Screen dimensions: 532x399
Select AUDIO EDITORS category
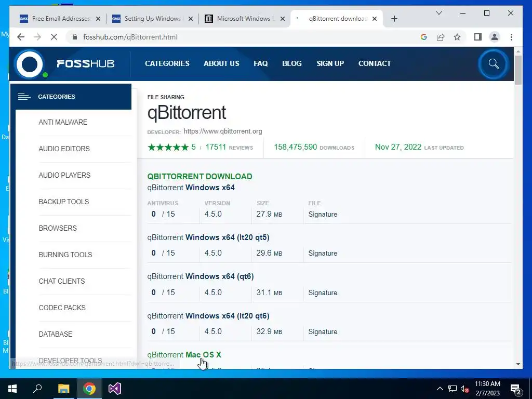(x=64, y=149)
